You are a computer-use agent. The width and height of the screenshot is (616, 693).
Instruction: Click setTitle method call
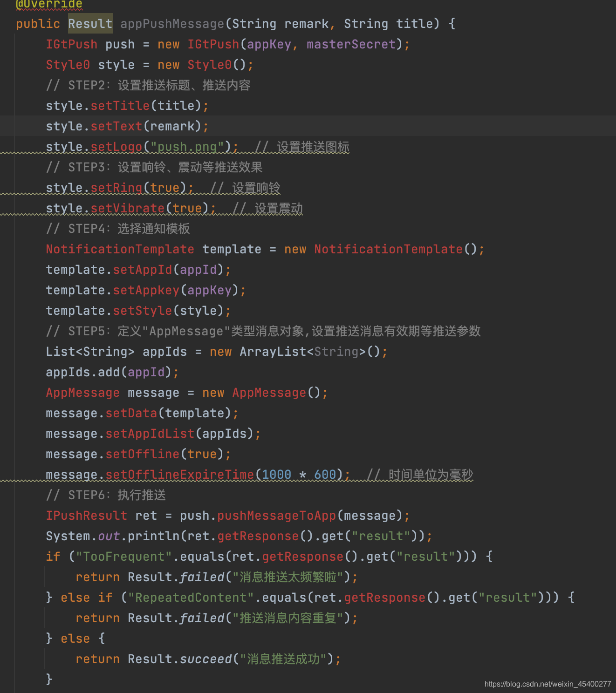(x=120, y=106)
